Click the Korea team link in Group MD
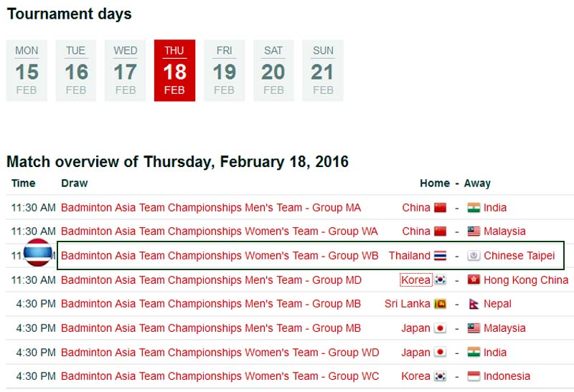 tap(416, 280)
